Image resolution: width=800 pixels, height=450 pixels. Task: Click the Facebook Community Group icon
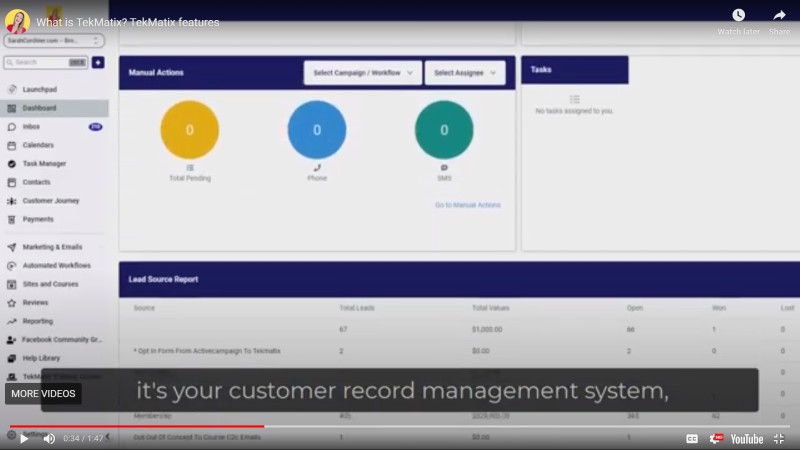pos(12,340)
